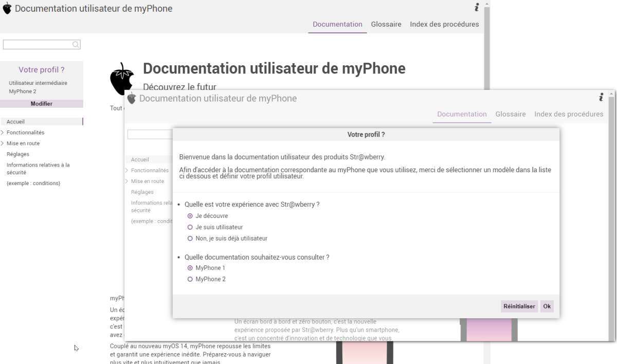Switch to "Index des procédures" in front window
This screenshot has height=364, width=617.
pyautogui.click(x=569, y=114)
